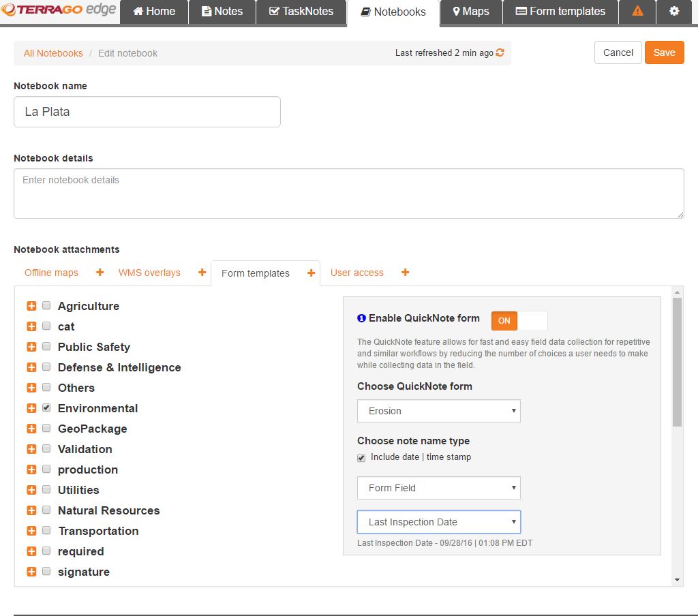Open the Maps tab
Screen dimensions: 698x616
(x=471, y=11)
